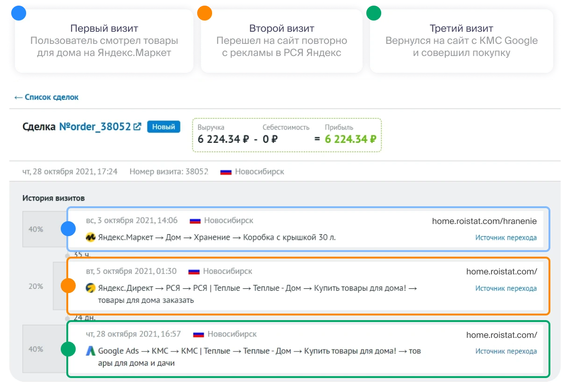Click the green profit value 6 224.34 ₽
570x392 pixels.
point(351,139)
